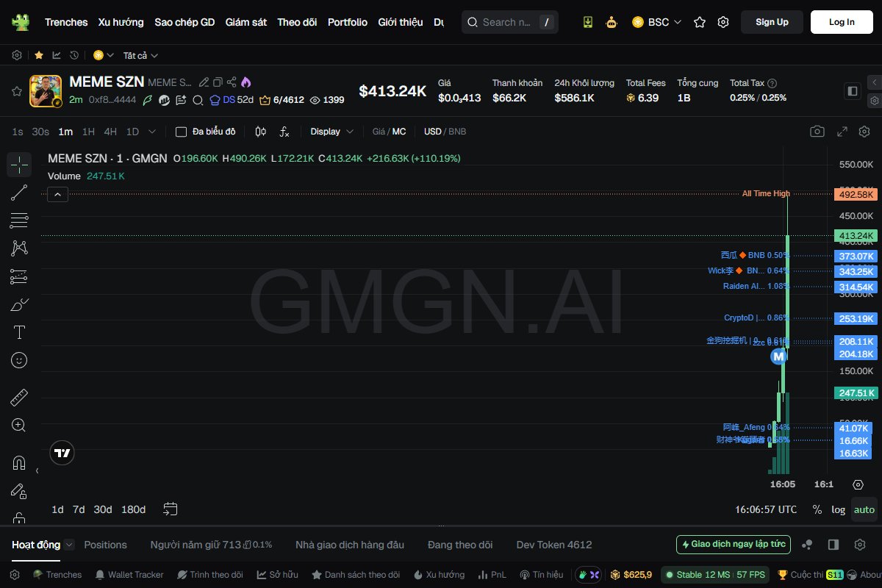Toggle log scale on chart

[838, 509]
